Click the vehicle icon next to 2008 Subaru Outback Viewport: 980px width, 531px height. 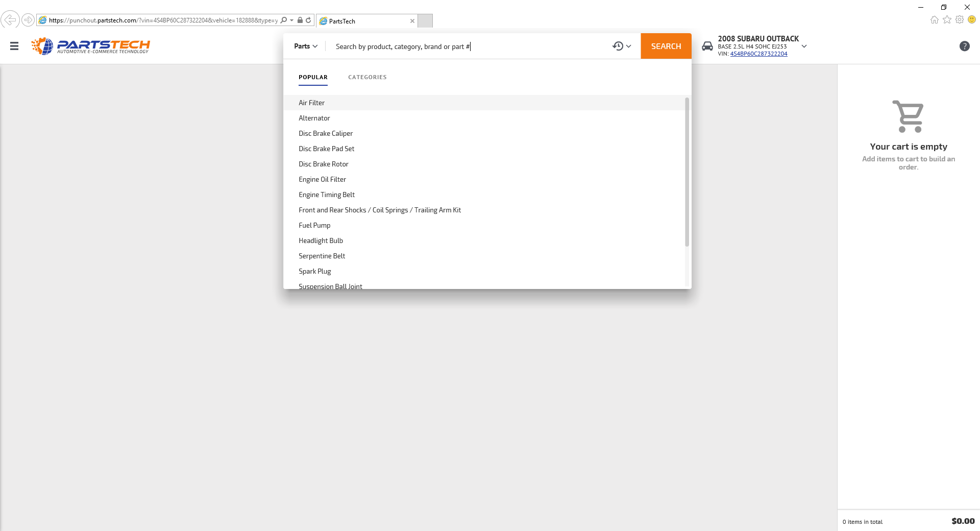coord(708,46)
